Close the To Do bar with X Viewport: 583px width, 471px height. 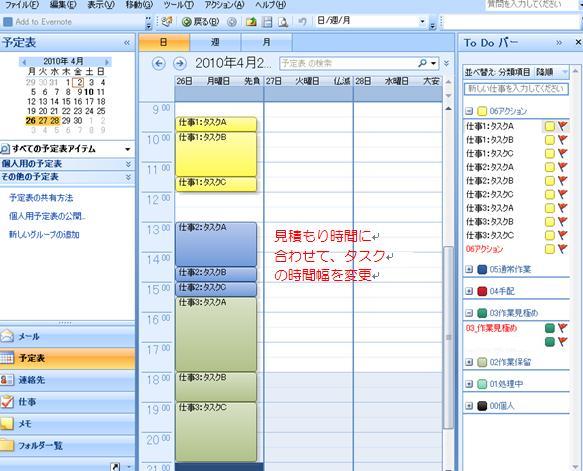(x=578, y=42)
